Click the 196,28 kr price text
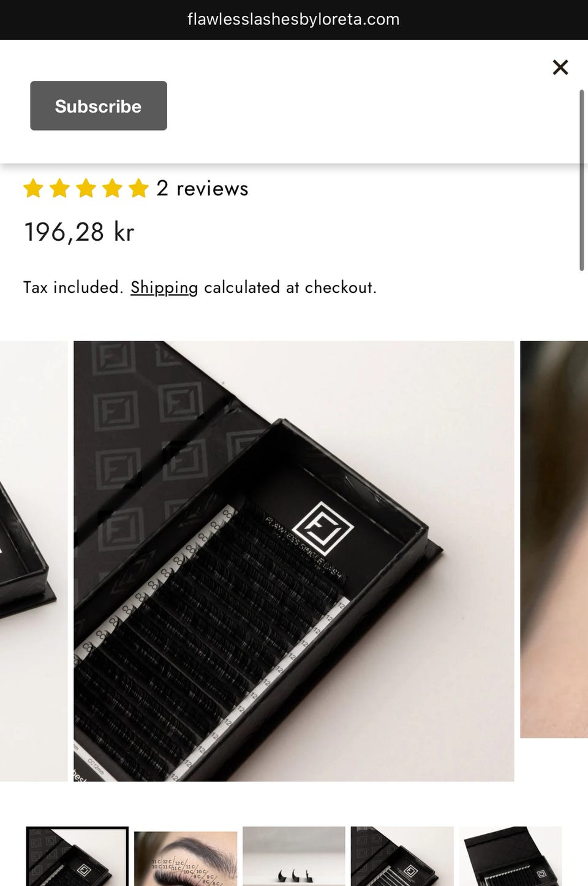This screenshot has height=886, width=588. (x=79, y=232)
